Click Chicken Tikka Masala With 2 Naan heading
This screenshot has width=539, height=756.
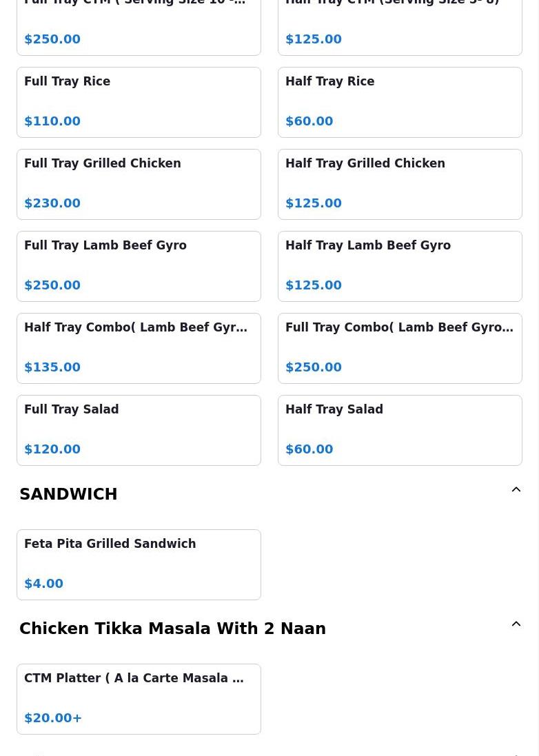pos(172,629)
